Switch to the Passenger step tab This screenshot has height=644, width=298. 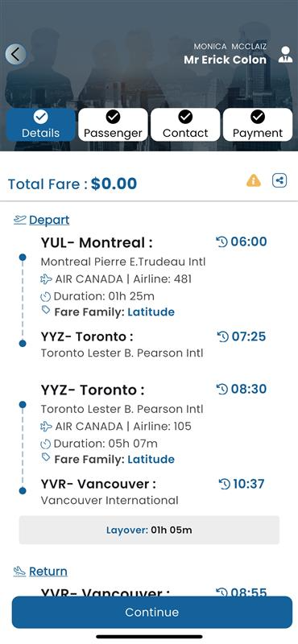coord(113,125)
